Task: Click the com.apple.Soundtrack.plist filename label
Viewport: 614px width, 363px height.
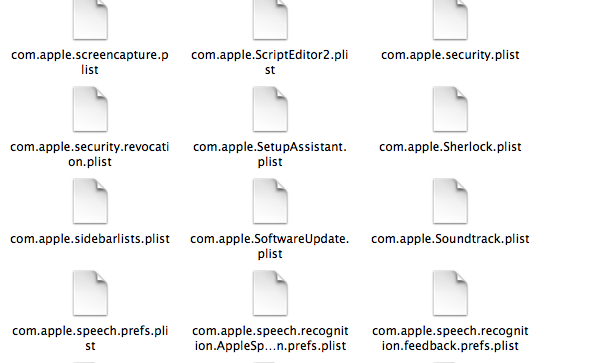Action: [x=450, y=239]
